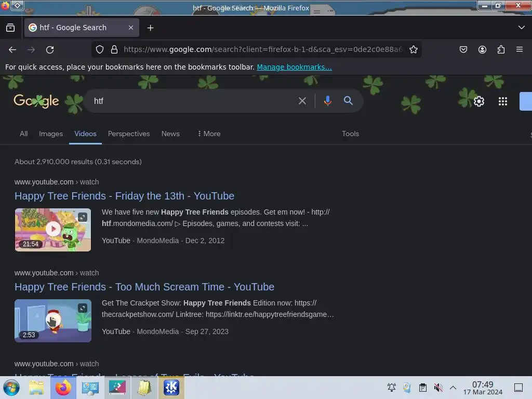The width and height of the screenshot is (532, 399).
Task: Click the Google shamrock logo
Action: click(36, 101)
